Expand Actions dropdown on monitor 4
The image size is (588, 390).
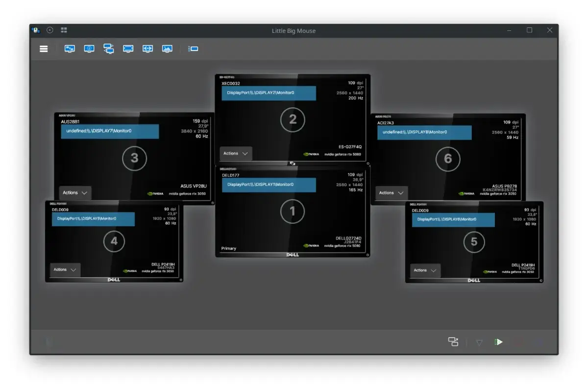point(65,269)
